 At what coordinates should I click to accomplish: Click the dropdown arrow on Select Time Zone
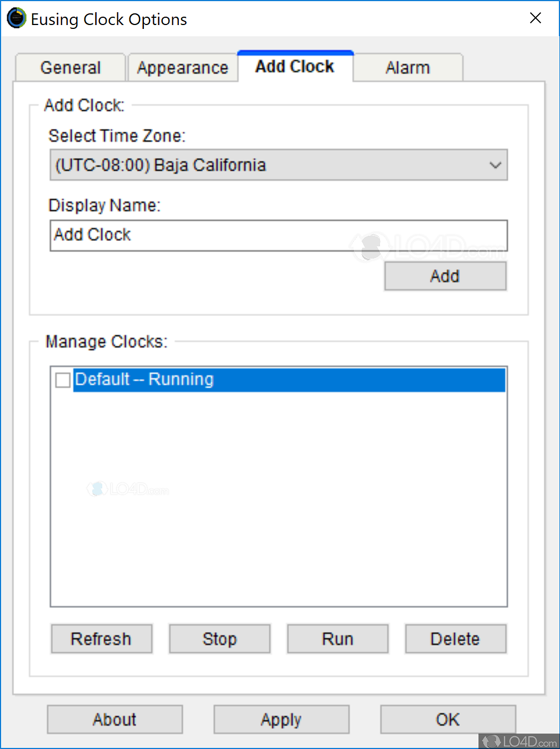pos(494,165)
